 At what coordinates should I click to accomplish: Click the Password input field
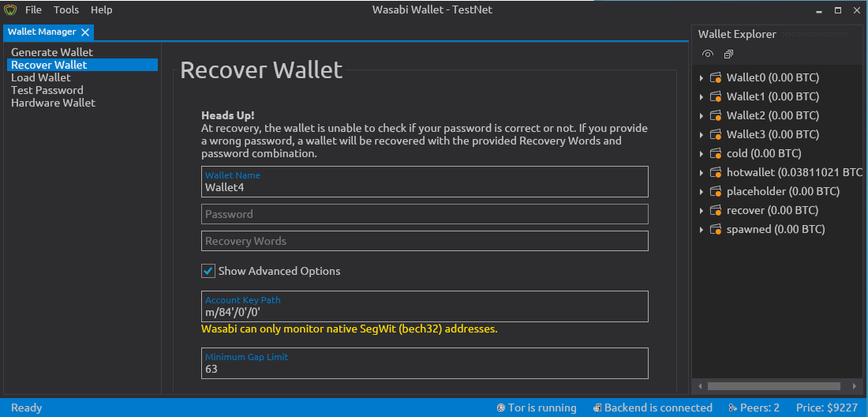425,214
